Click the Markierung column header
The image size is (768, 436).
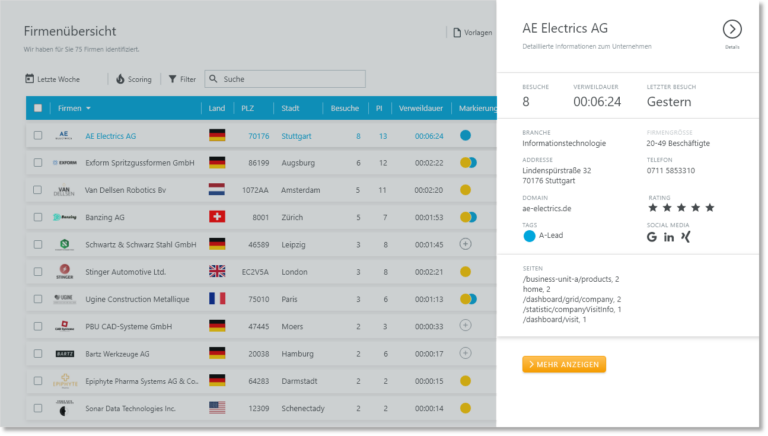pyautogui.click(x=477, y=108)
